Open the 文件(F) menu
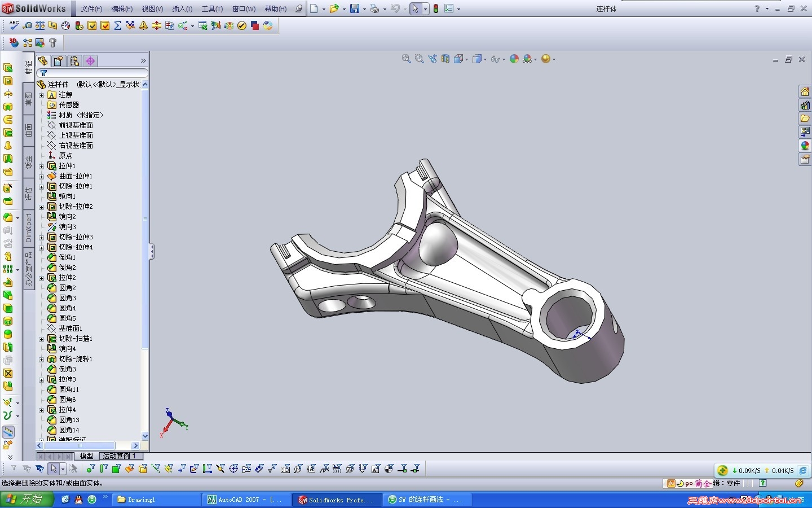This screenshot has height=508, width=812. tap(91, 9)
